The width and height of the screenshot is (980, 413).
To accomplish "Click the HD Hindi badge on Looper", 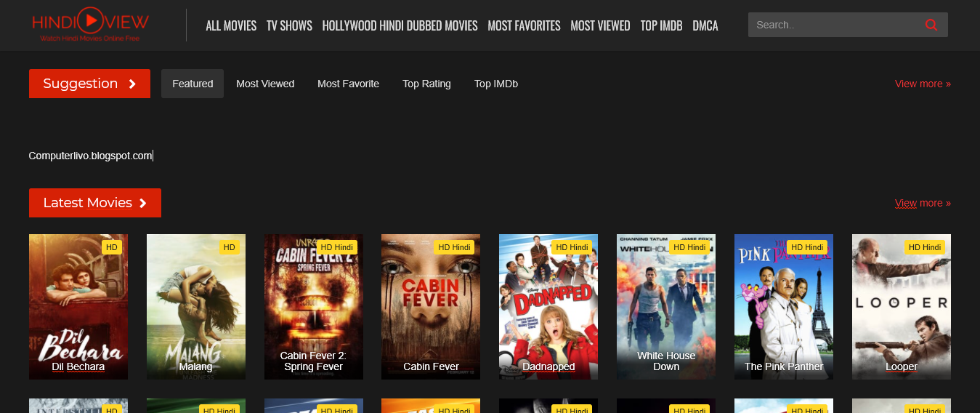I will [x=925, y=247].
